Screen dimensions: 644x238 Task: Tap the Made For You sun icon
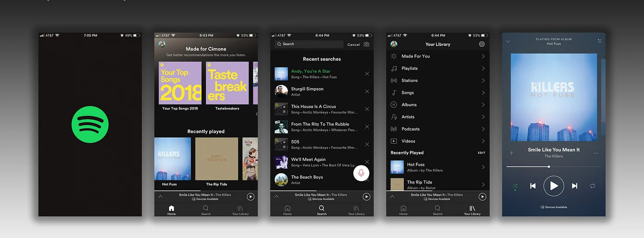(394, 56)
